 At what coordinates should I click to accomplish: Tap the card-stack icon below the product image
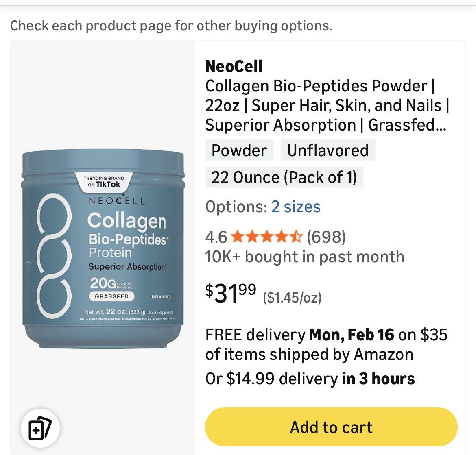click(x=40, y=428)
